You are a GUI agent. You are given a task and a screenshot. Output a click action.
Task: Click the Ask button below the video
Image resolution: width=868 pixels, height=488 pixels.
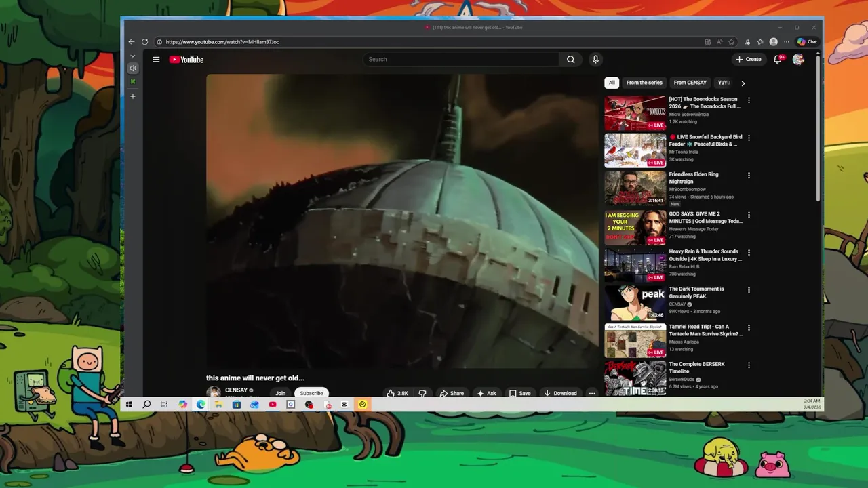(486, 393)
